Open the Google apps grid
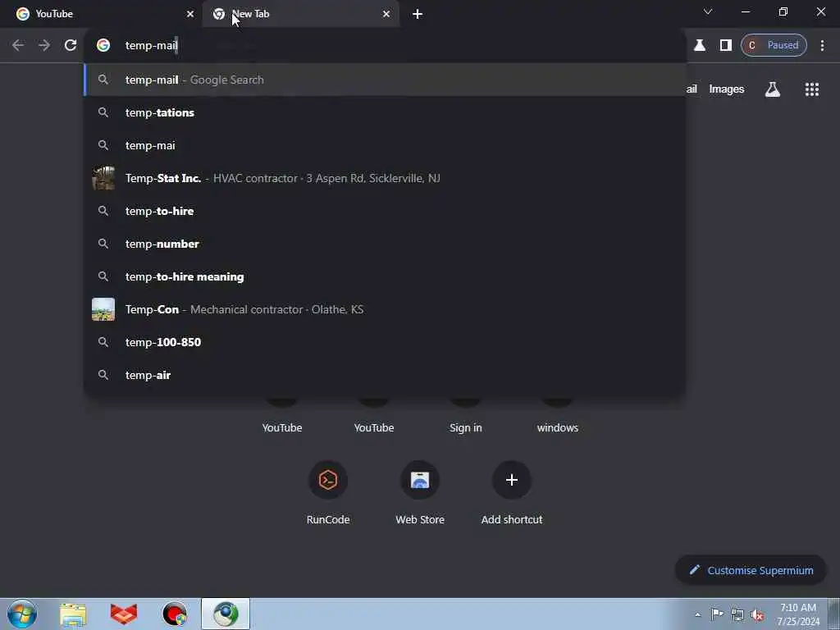Screen dimensions: 840x630 pos(811,89)
